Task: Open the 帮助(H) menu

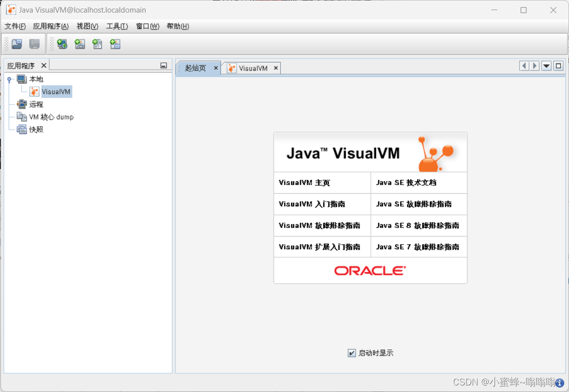Action: [178, 26]
